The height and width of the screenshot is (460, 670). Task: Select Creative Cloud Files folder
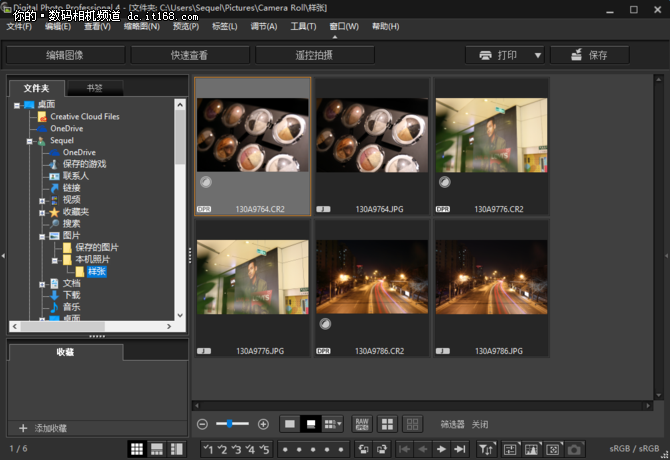pyautogui.click(x=85, y=117)
